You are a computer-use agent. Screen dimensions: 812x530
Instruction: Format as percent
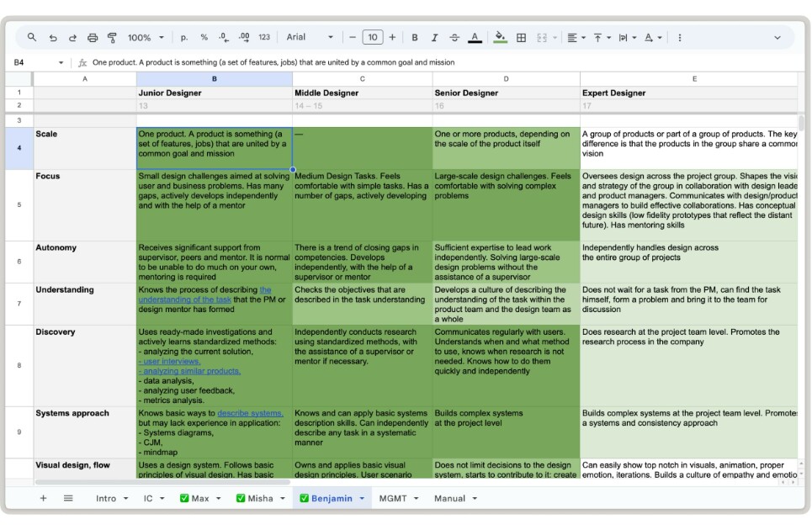coord(204,37)
